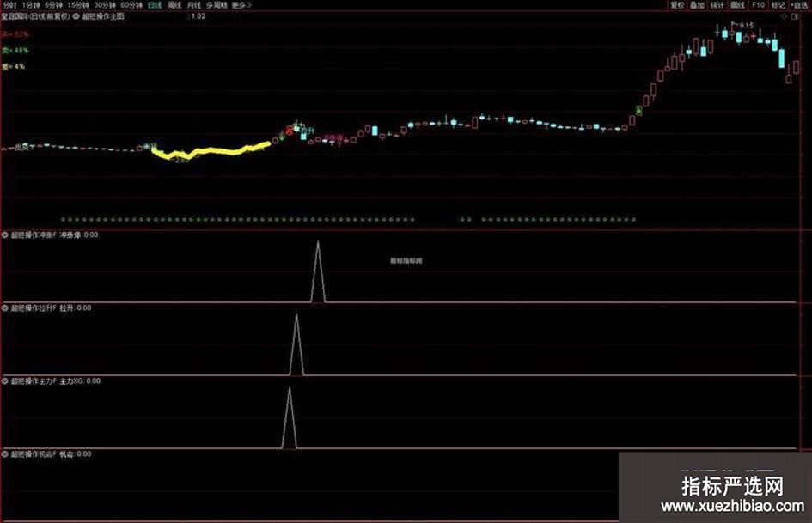This screenshot has width=812, height=523.
Task: Click the 叠加 overlay button
Action: pos(698,5)
